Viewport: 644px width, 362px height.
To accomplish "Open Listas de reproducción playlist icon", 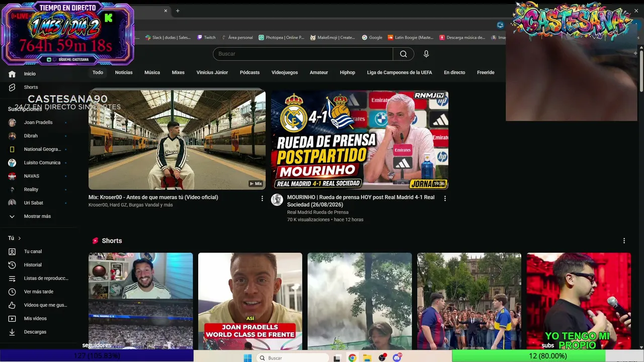I will [12, 279].
